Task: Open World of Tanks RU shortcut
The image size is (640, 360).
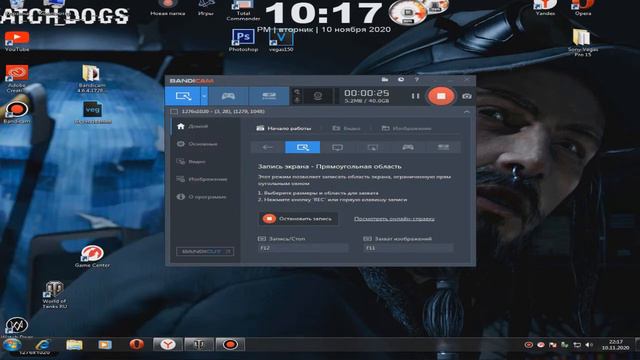Action: pos(54,295)
